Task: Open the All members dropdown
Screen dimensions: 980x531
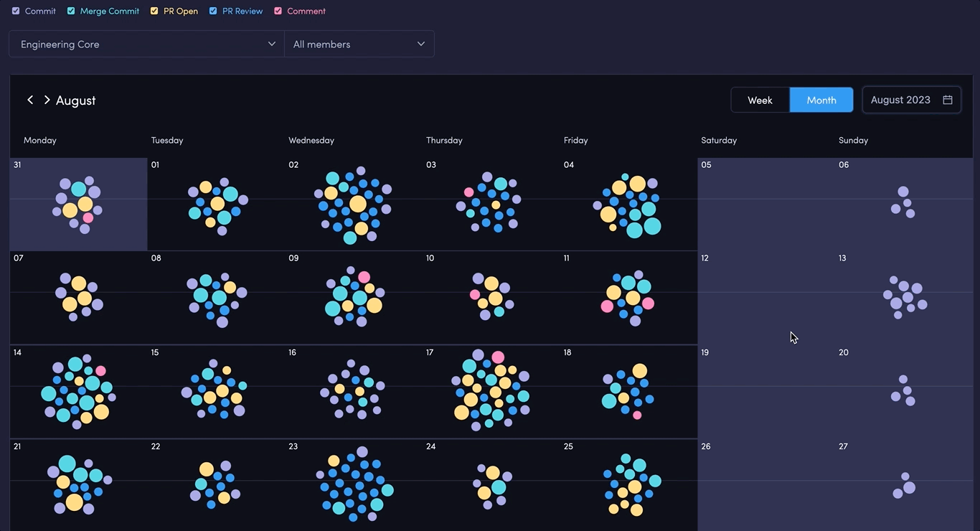Action: 359,44
